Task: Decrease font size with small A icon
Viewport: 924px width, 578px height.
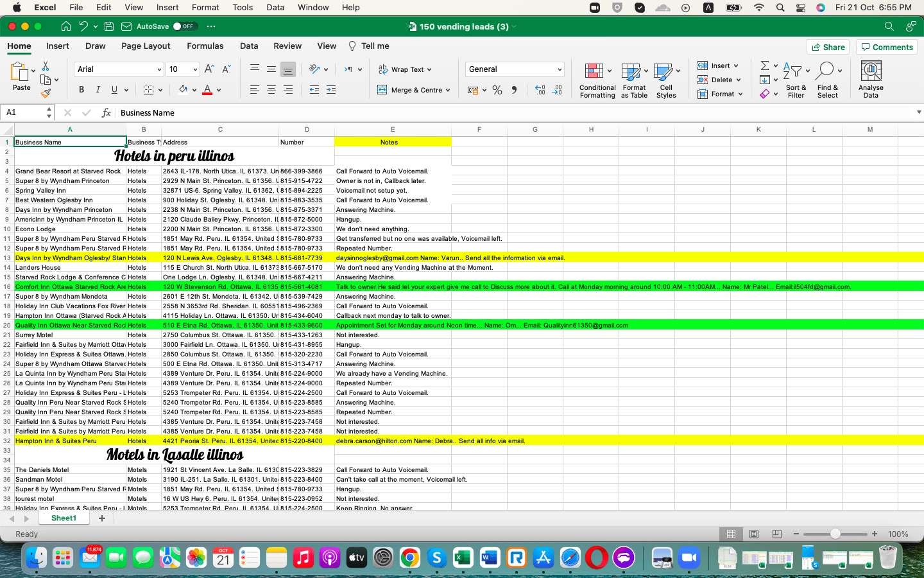Action: pos(227,69)
